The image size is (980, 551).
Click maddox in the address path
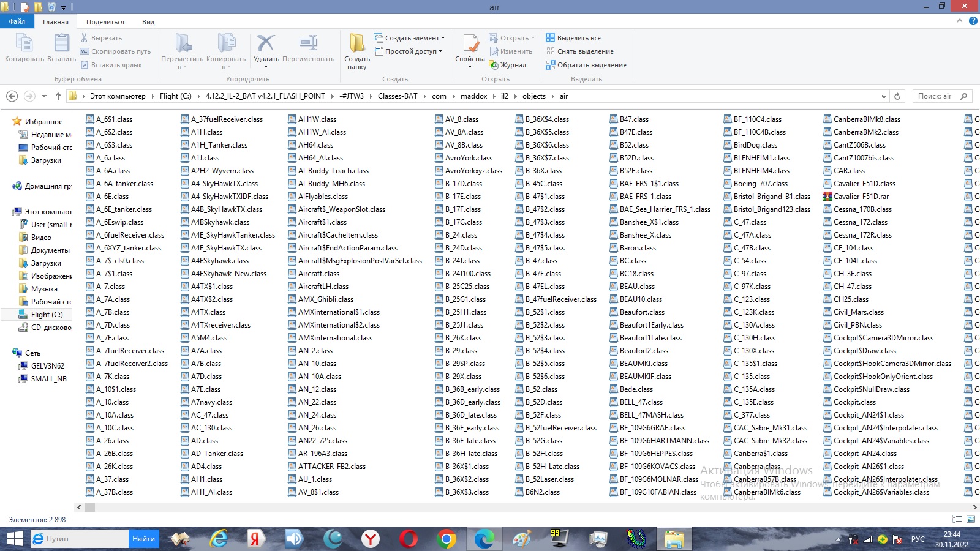coord(473,96)
